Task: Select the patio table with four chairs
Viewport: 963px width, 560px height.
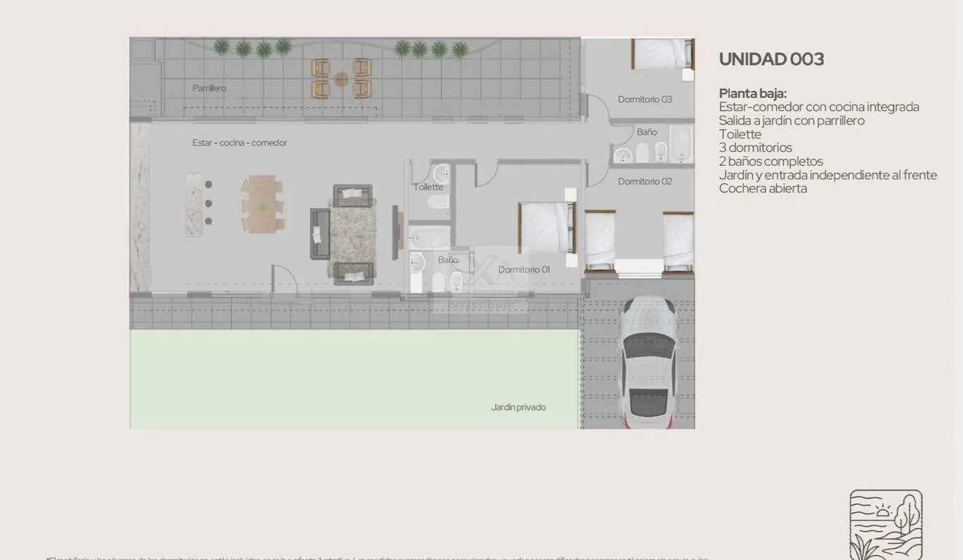Action: (x=341, y=78)
